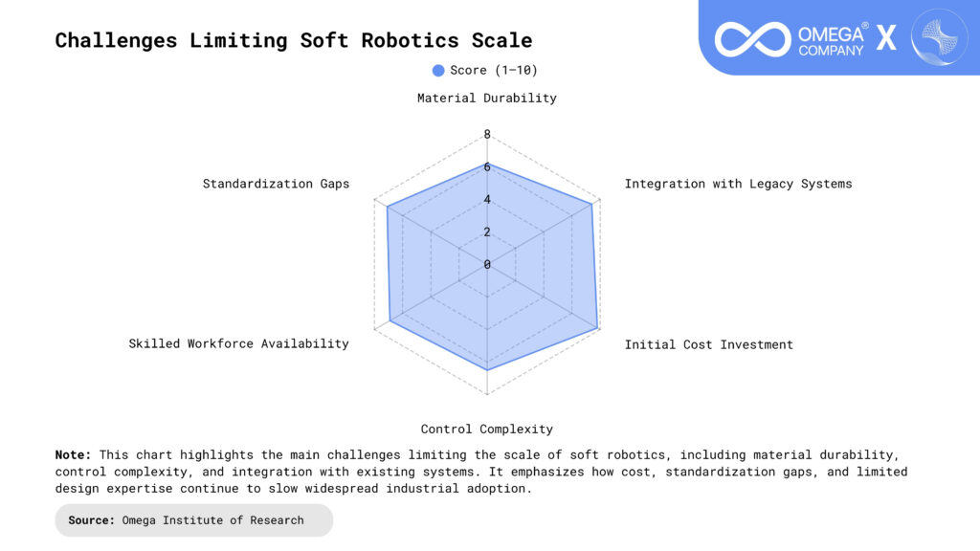This screenshot has height=551, width=980.
Task: Click the chart title heading
Action: click(x=293, y=40)
